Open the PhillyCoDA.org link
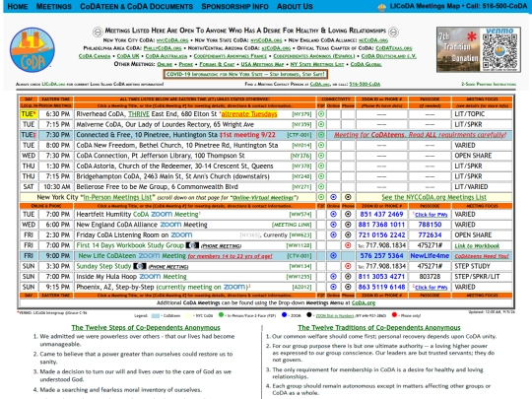The image size is (532, 399). coord(163,48)
